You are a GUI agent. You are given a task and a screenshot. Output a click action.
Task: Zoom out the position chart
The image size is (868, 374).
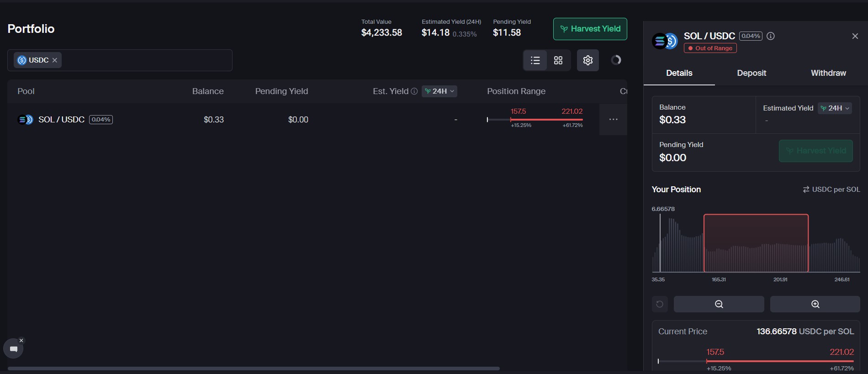719,304
